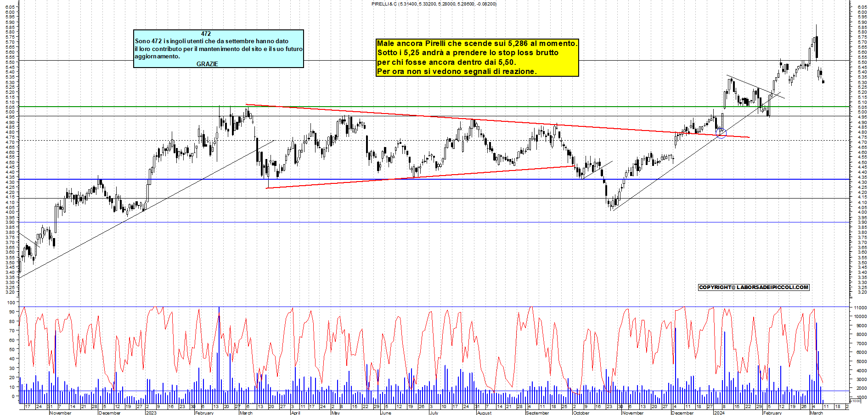868x415 pixels.
Task: Click the '10000' volume scale label
Action: click(860, 316)
